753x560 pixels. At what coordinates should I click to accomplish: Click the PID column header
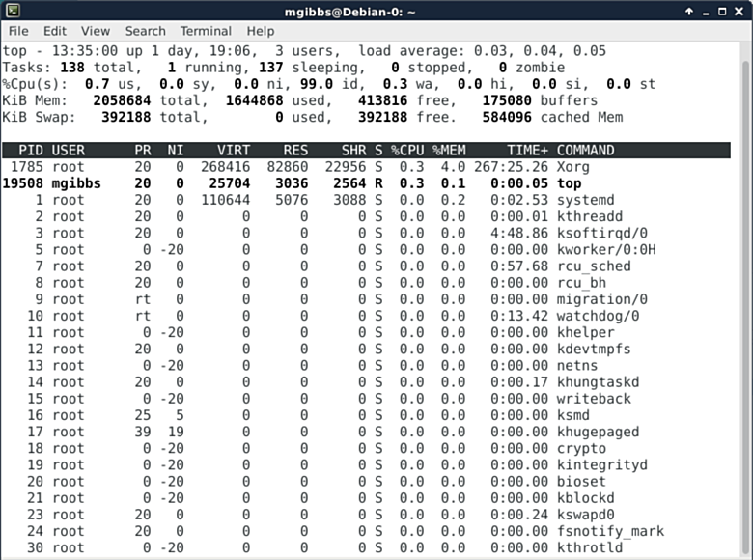pyautogui.click(x=31, y=151)
